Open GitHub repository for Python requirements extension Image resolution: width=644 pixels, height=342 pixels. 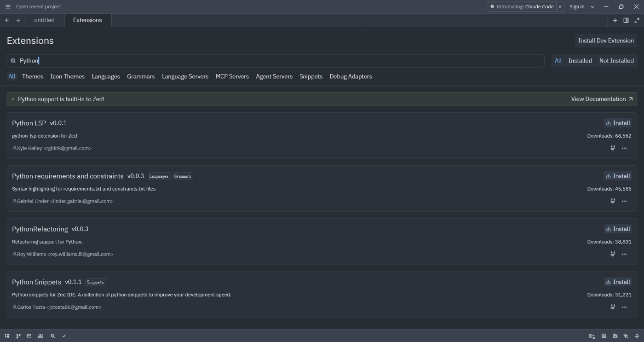click(613, 201)
